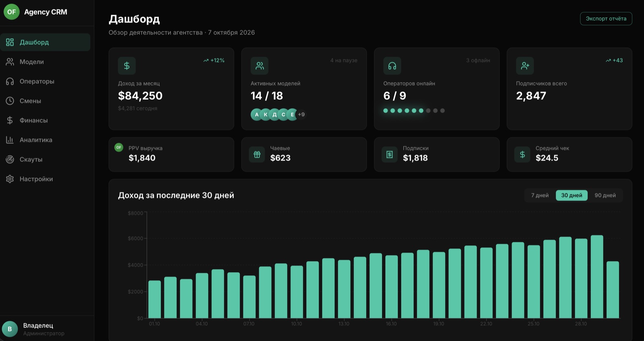Open the Операторы section
This screenshot has width=644, height=341.
(x=45, y=81)
